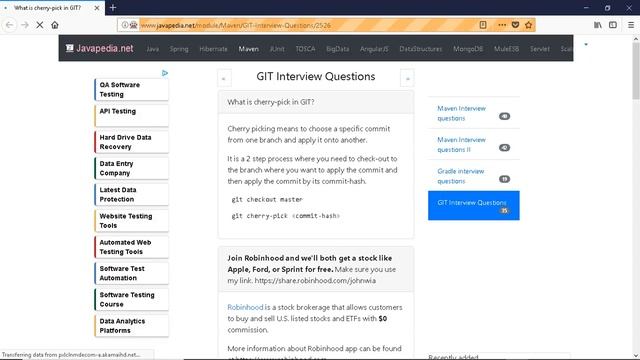
Task: Save page to Pocket
Action: [x=515, y=25]
